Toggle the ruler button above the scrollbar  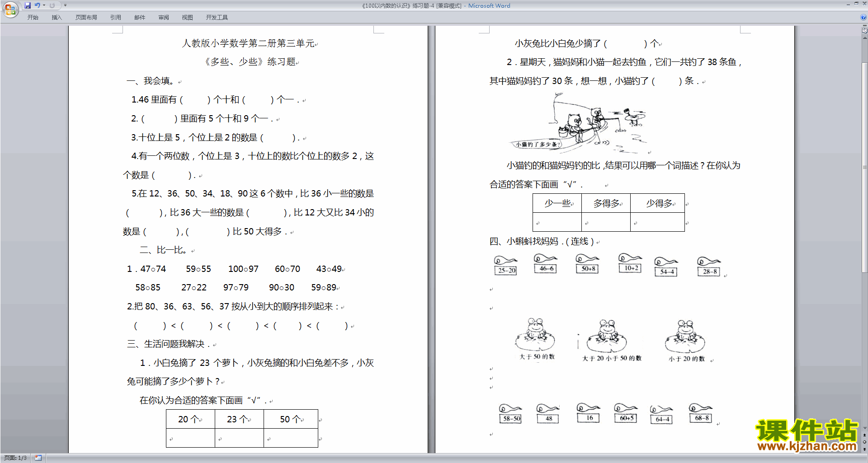coord(864,31)
